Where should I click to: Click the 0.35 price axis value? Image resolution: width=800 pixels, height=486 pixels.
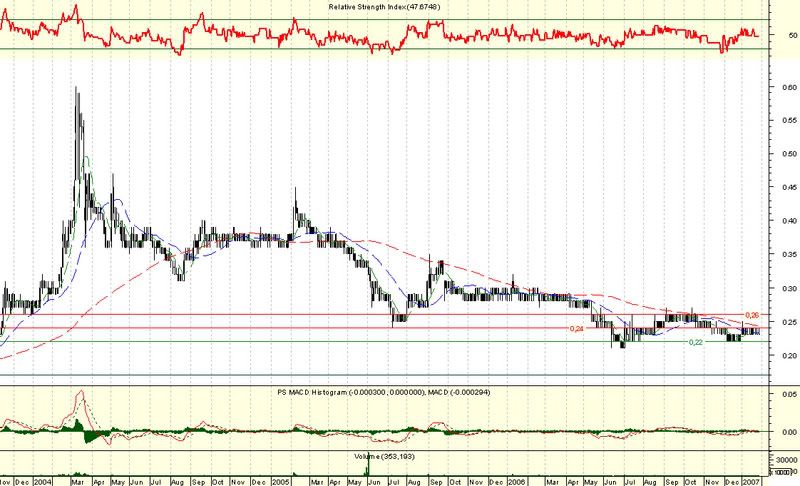point(789,254)
